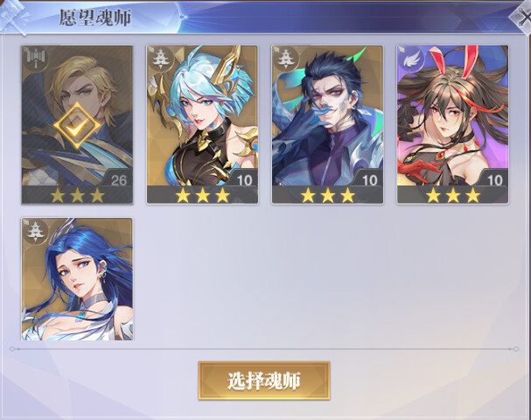Click the golden checkmark on blond hero card
This screenshot has height=420, width=531.
click(x=77, y=126)
